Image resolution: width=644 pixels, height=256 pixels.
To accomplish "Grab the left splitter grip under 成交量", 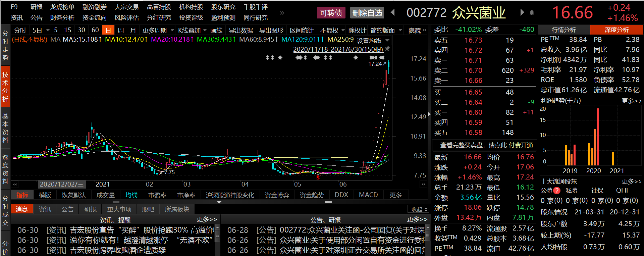I will click(116, 202).
